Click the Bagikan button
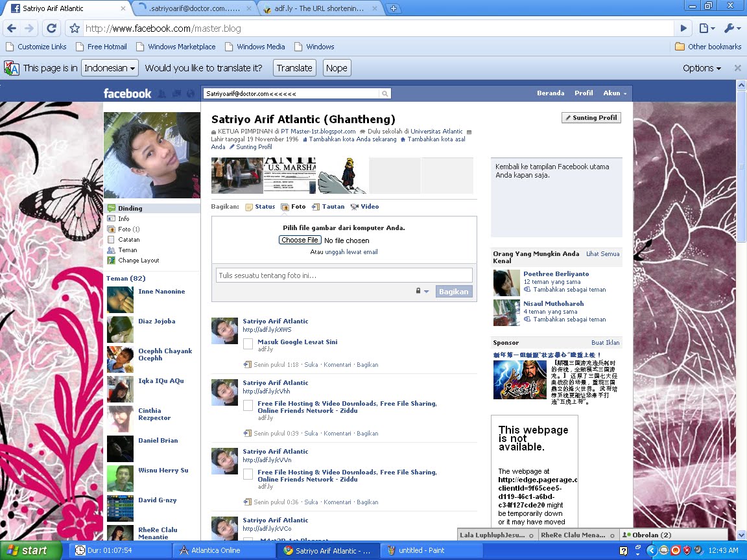The height and width of the screenshot is (560, 747). tap(453, 292)
